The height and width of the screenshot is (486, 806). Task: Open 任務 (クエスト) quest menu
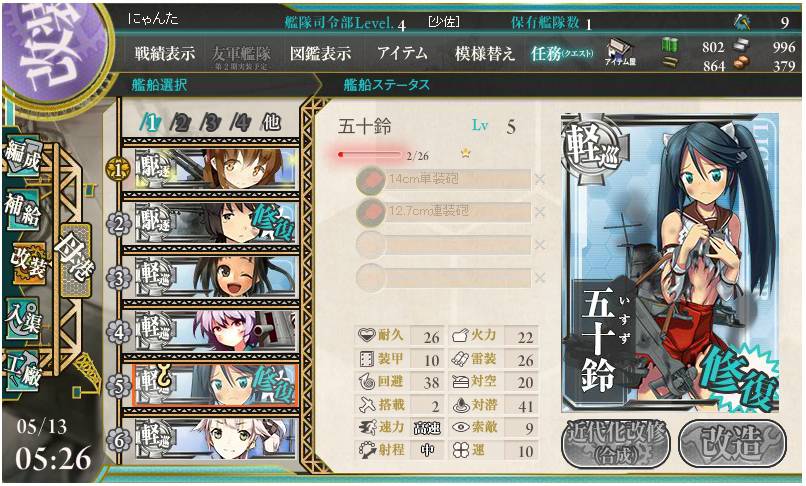(562, 53)
